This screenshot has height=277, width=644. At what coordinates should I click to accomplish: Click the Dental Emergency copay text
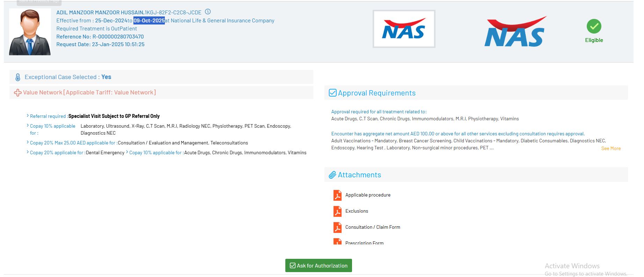105,152
